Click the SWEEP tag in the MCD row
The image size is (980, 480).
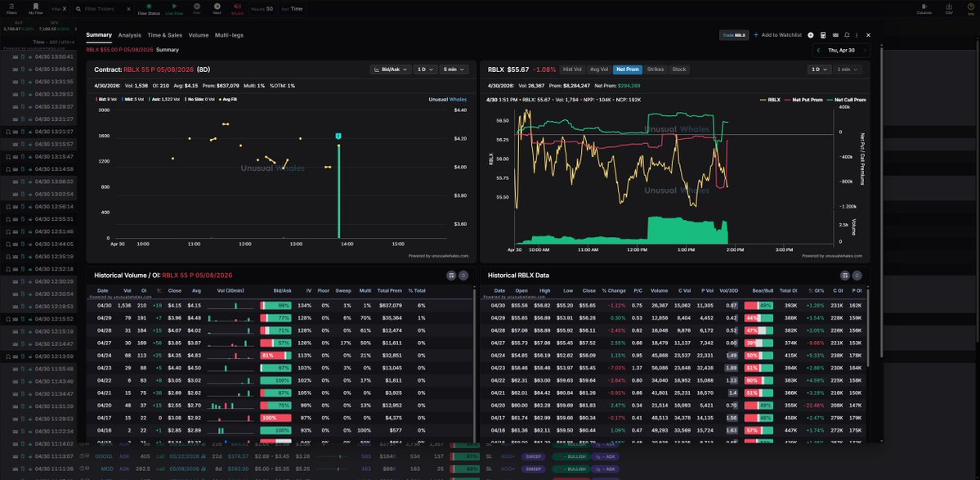(532, 469)
